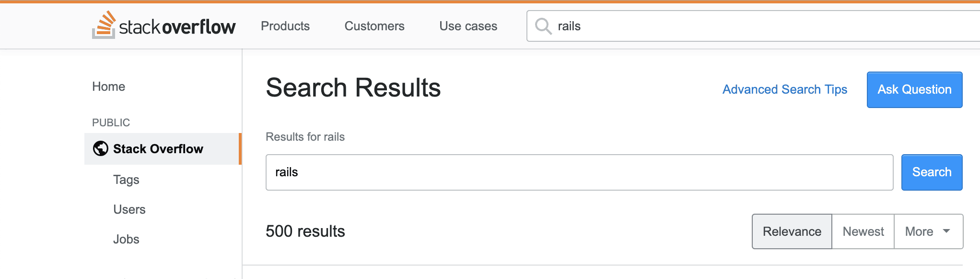The image size is (980, 279).
Task: Open Advanced Search Tips
Action: (x=784, y=89)
